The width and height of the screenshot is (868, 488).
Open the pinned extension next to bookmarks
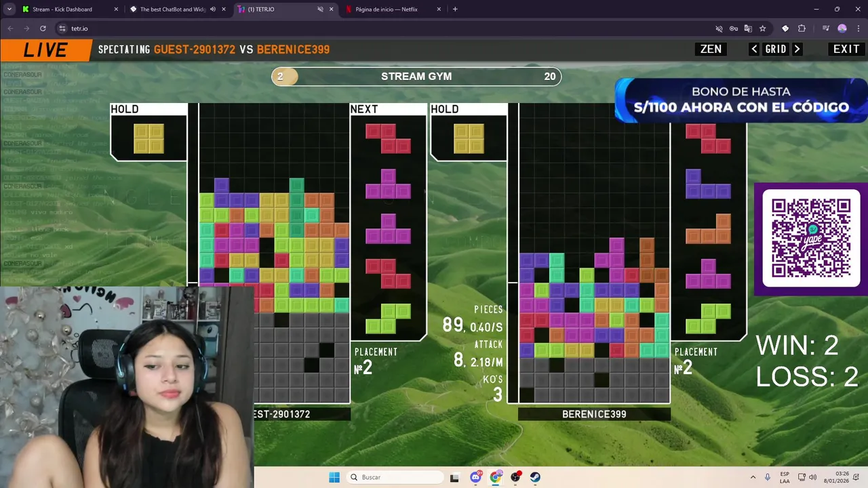pyautogui.click(x=785, y=28)
